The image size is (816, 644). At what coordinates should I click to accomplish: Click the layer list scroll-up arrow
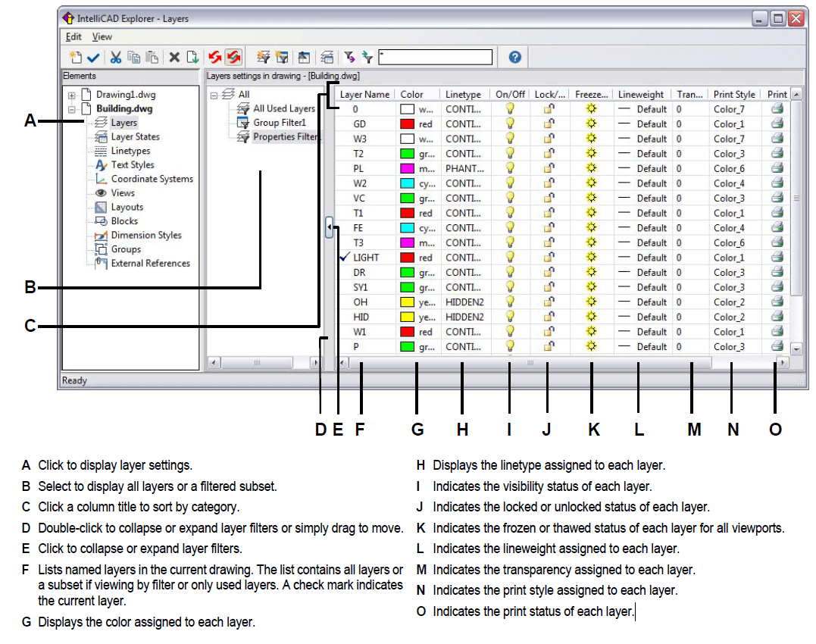tap(796, 94)
